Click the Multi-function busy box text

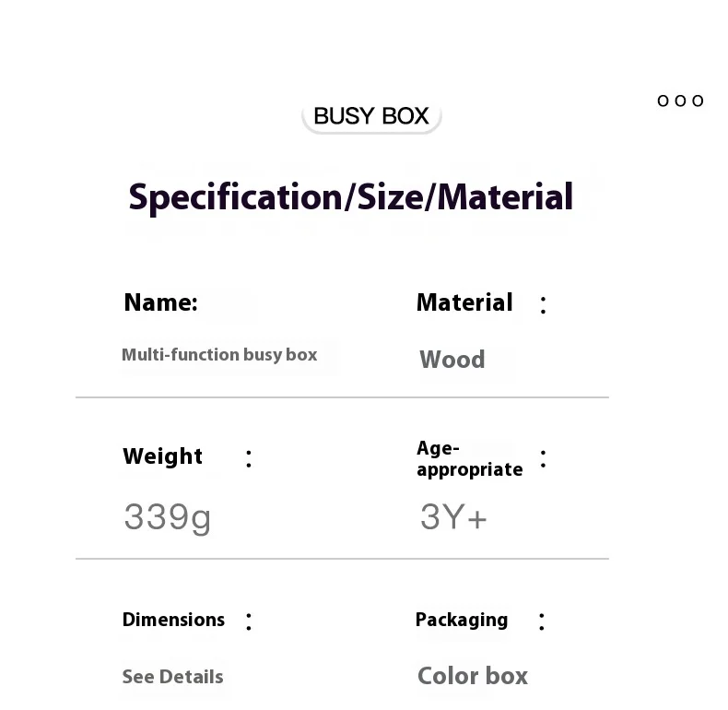(219, 355)
